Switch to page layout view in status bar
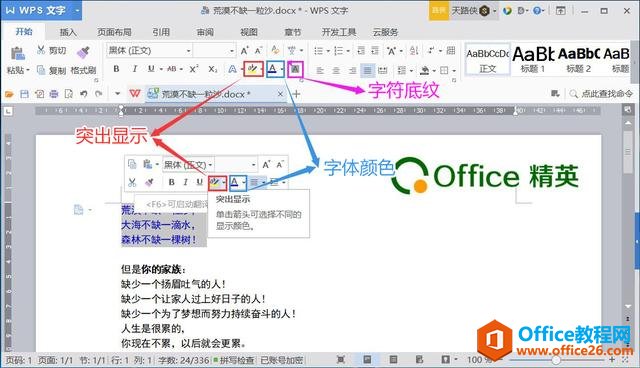640x368 pixels. (x=367, y=359)
